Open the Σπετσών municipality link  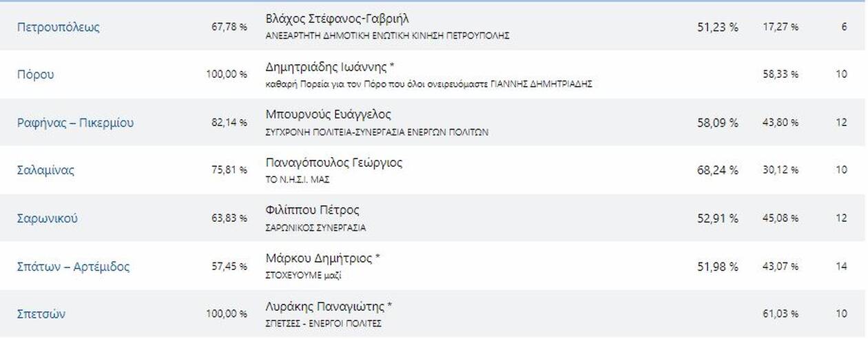tap(41, 314)
